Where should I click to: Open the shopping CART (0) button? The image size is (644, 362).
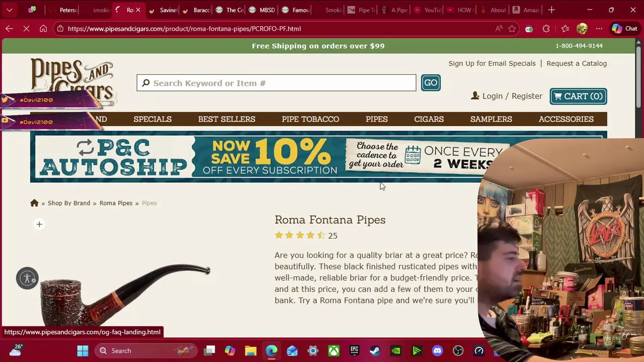[x=578, y=96]
